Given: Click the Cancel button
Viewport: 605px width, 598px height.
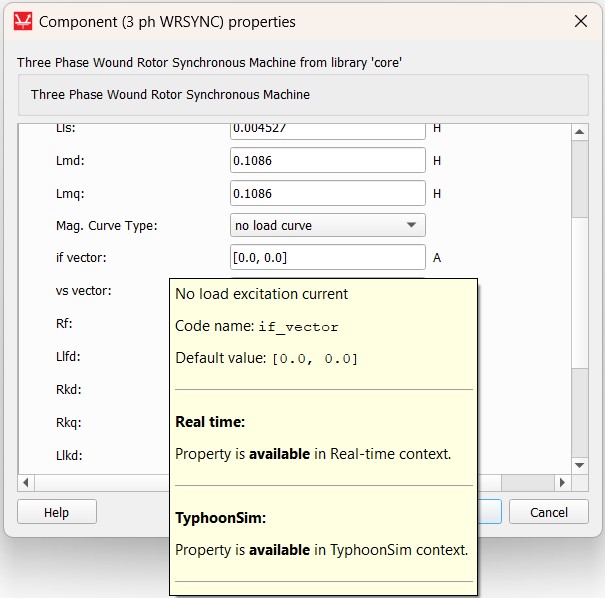Looking at the screenshot, I should pos(548,512).
